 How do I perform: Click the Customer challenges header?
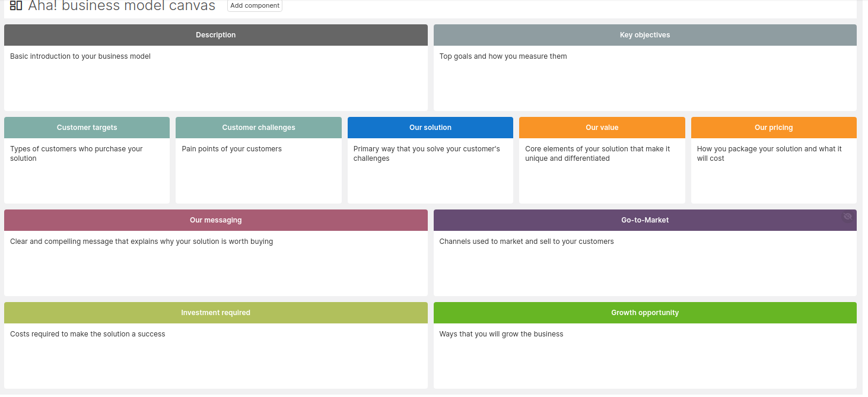click(x=259, y=128)
